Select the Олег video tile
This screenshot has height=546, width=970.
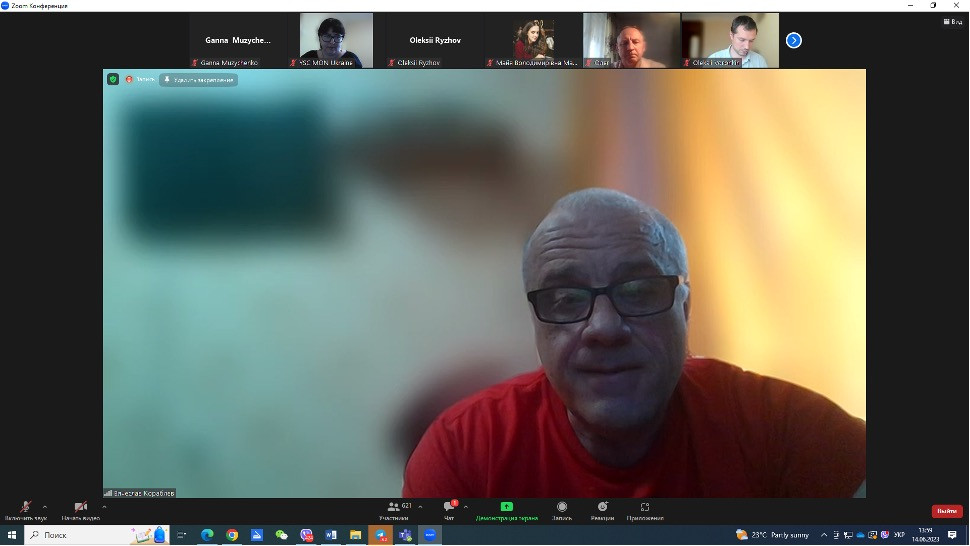pos(632,40)
